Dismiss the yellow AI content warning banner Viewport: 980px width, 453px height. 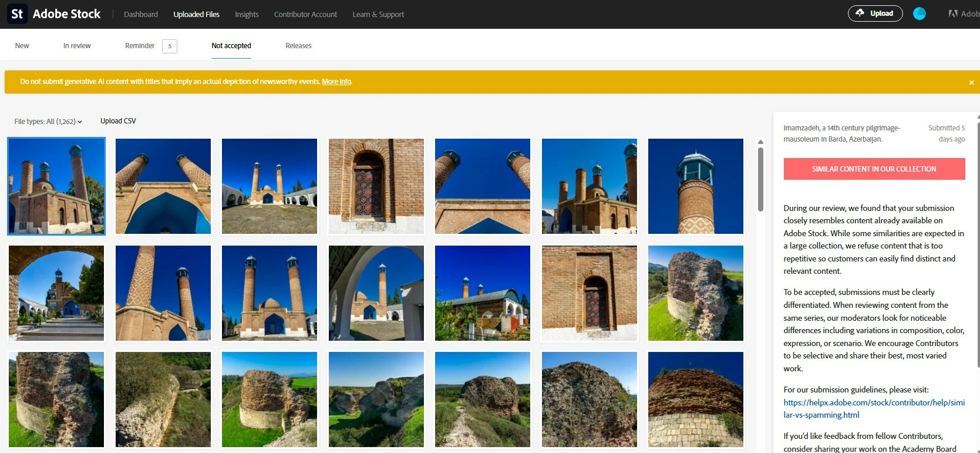[x=971, y=82]
